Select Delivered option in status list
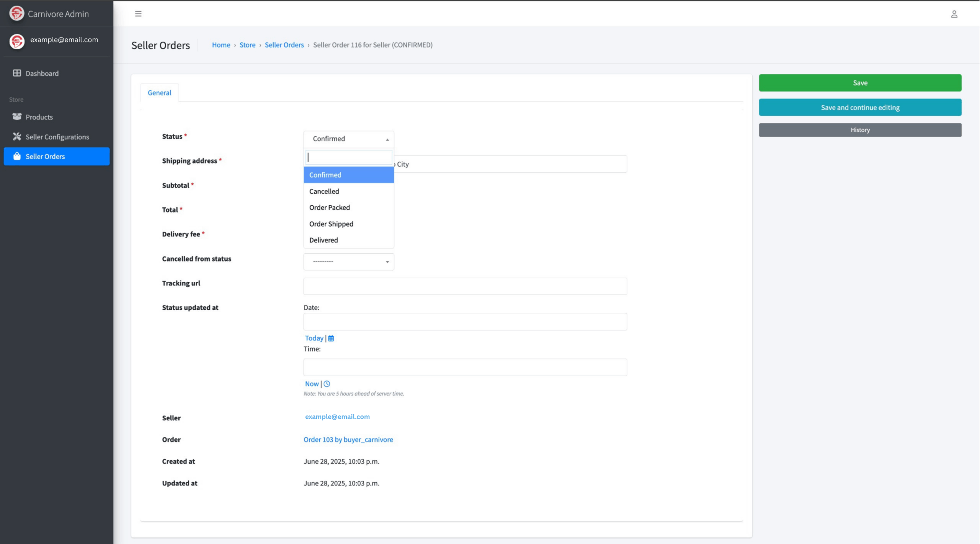Screen dimensions: 980x544 point(349,240)
